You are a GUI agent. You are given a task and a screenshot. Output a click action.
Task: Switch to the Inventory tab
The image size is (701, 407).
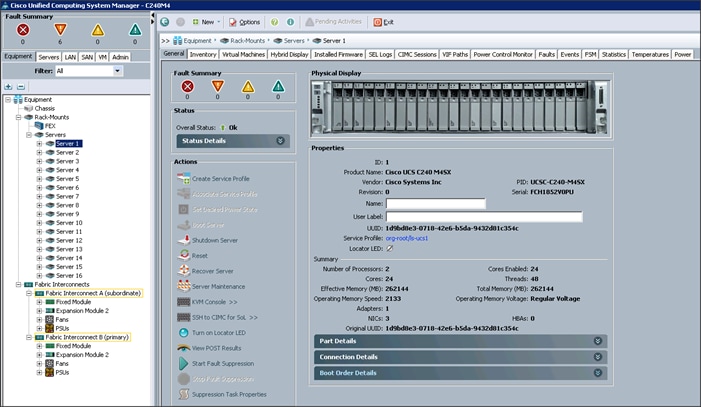tap(203, 54)
